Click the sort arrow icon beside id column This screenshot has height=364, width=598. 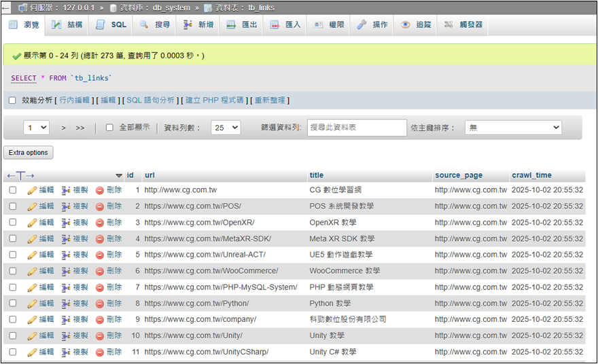(119, 176)
